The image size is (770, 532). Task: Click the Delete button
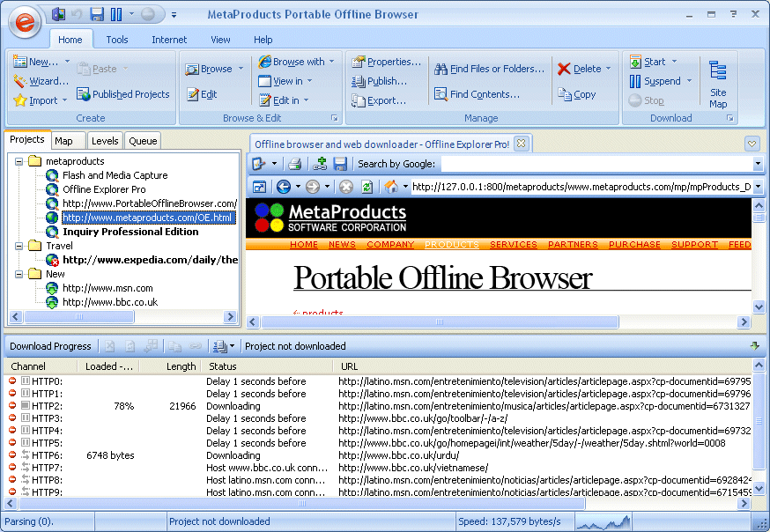coord(580,69)
